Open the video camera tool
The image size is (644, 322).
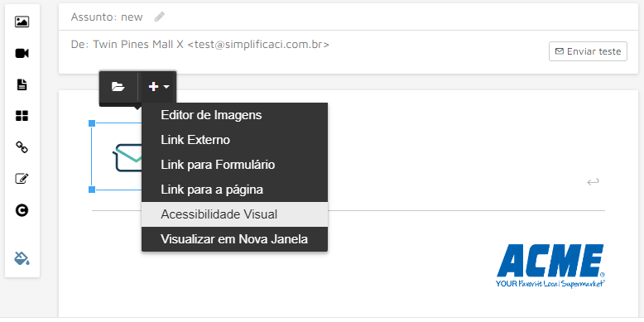(22, 54)
